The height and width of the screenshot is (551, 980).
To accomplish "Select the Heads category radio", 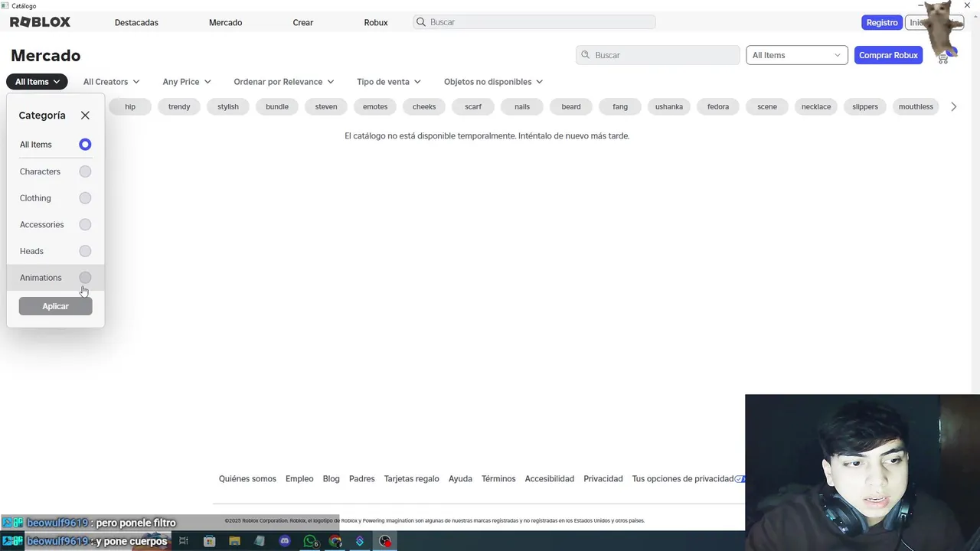I will (x=85, y=251).
